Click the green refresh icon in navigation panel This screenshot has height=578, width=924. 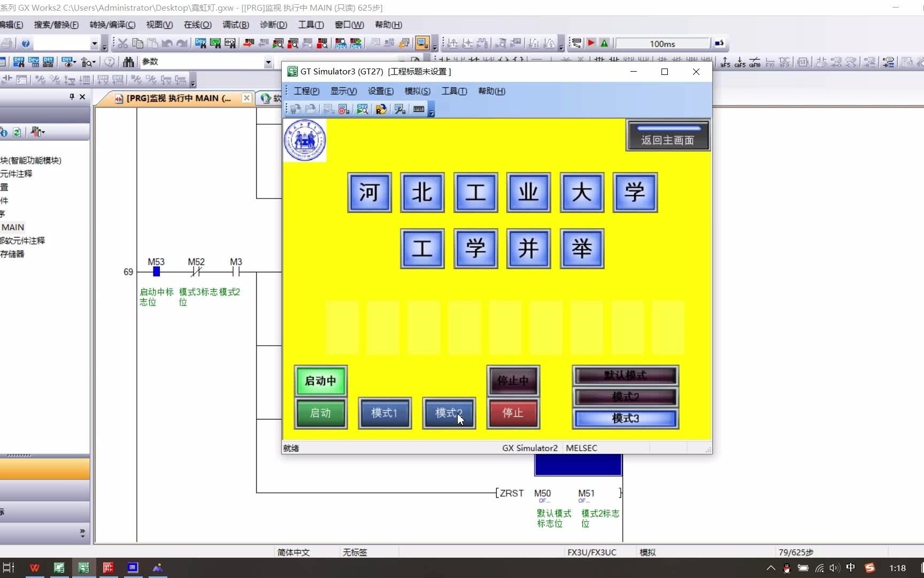coord(17,132)
